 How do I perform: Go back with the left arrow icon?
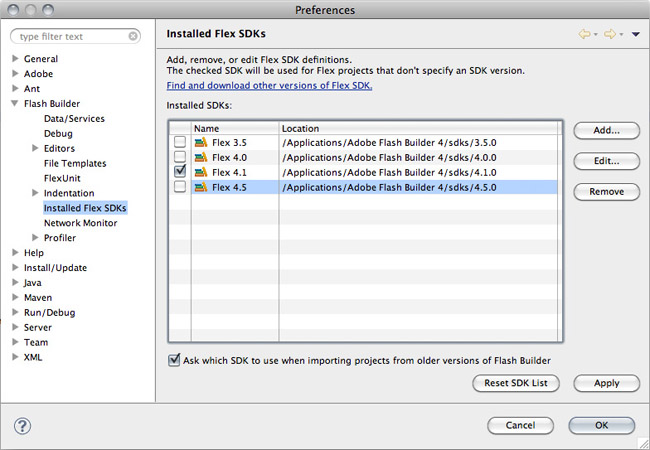585,34
